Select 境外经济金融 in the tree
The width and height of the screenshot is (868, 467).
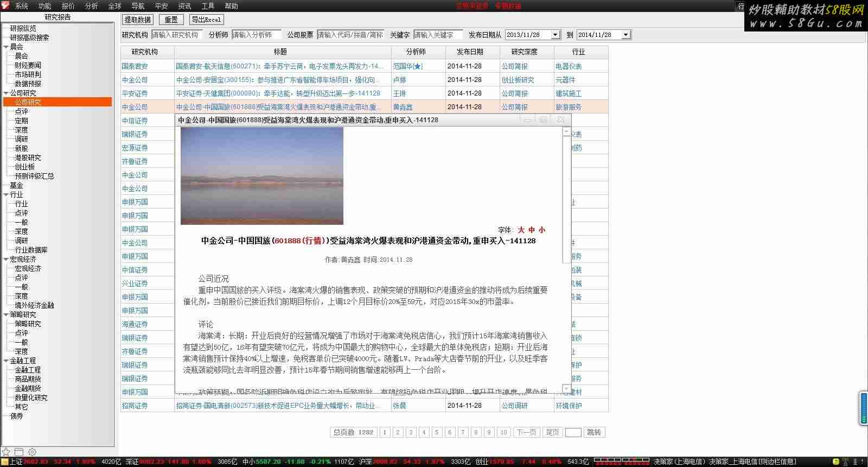[x=34, y=305]
